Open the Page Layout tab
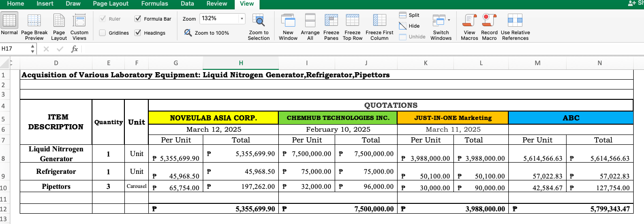Image resolution: width=644 pixels, height=224 pixels. (x=111, y=3)
